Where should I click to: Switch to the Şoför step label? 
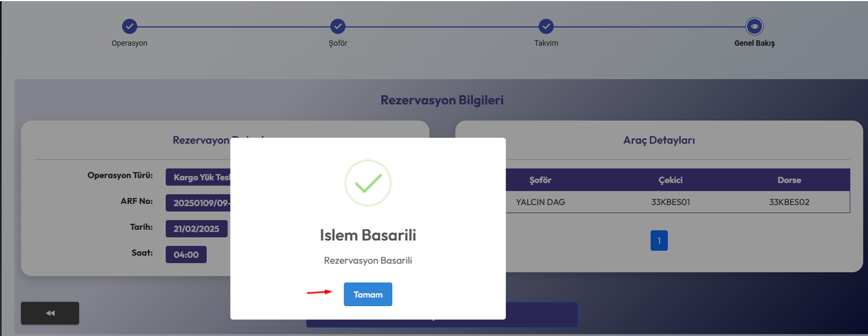338,43
